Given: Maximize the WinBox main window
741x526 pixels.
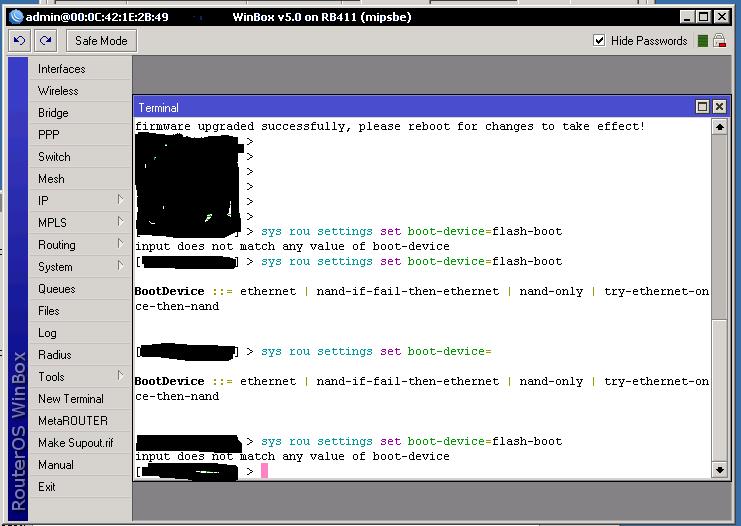Looking at the screenshot, I should click(x=704, y=17).
